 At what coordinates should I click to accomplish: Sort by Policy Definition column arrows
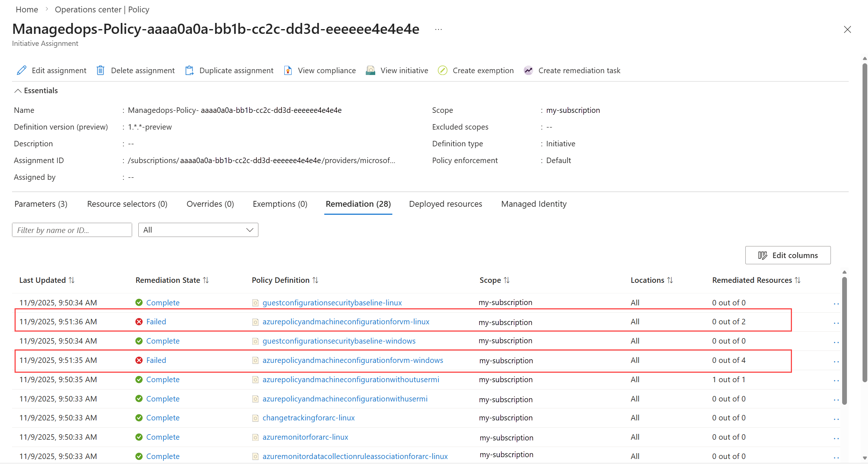[x=316, y=280]
